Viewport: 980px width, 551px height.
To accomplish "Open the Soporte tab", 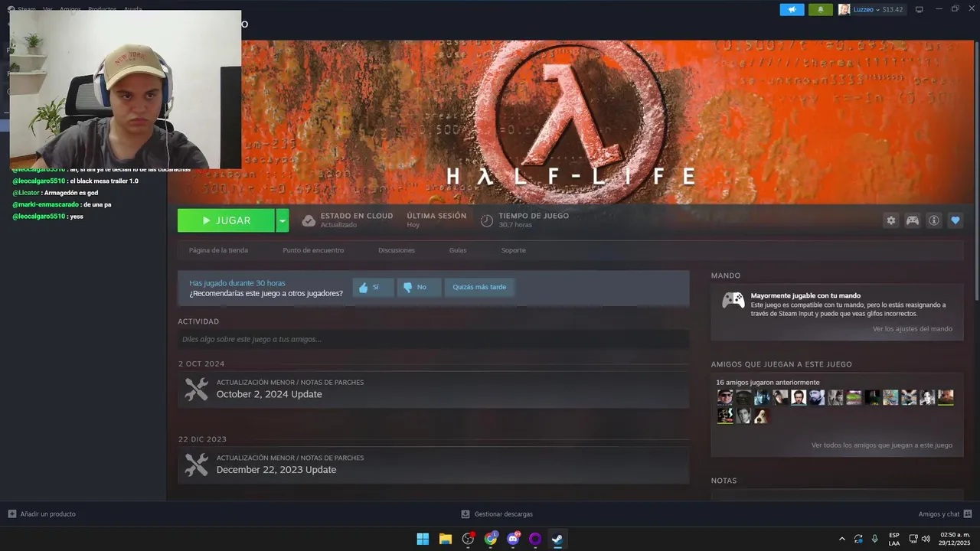I will pyautogui.click(x=514, y=250).
